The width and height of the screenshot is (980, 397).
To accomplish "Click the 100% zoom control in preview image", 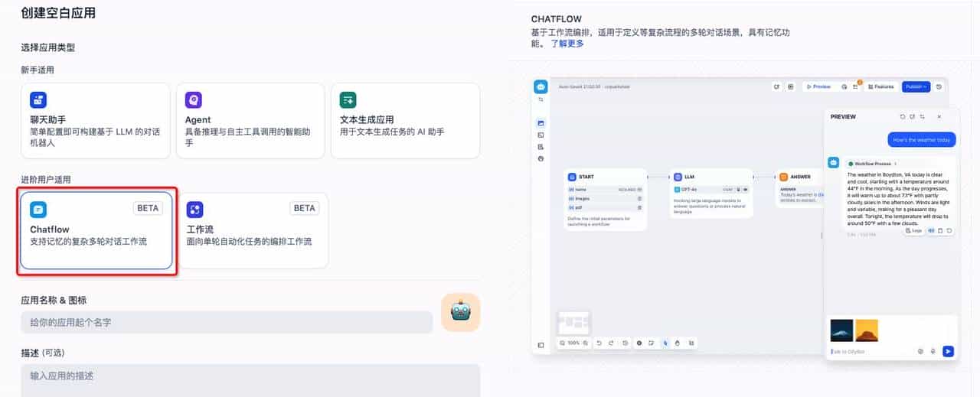I will 574,343.
